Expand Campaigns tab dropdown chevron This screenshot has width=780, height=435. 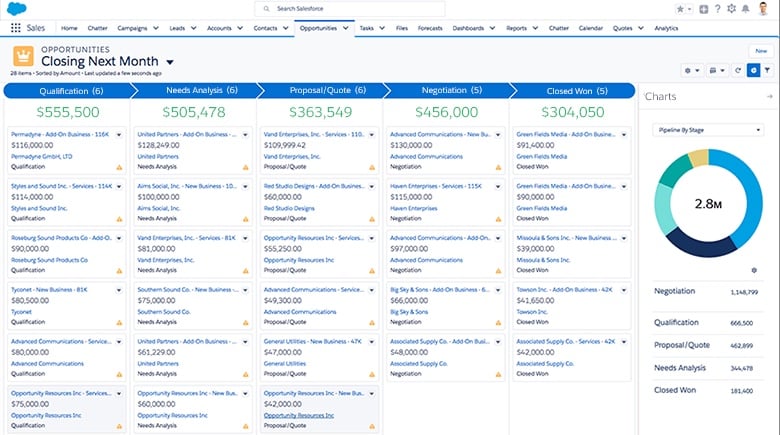pyautogui.click(x=156, y=28)
